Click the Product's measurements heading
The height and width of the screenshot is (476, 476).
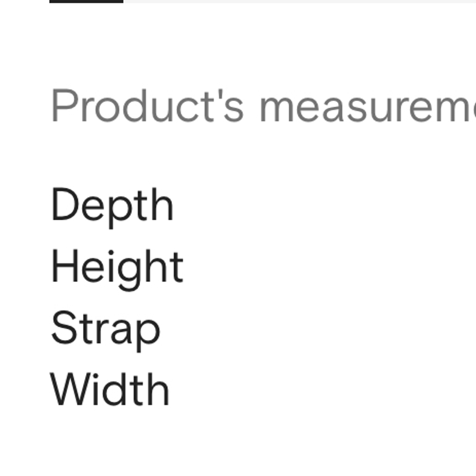pyautogui.click(x=263, y=105)
